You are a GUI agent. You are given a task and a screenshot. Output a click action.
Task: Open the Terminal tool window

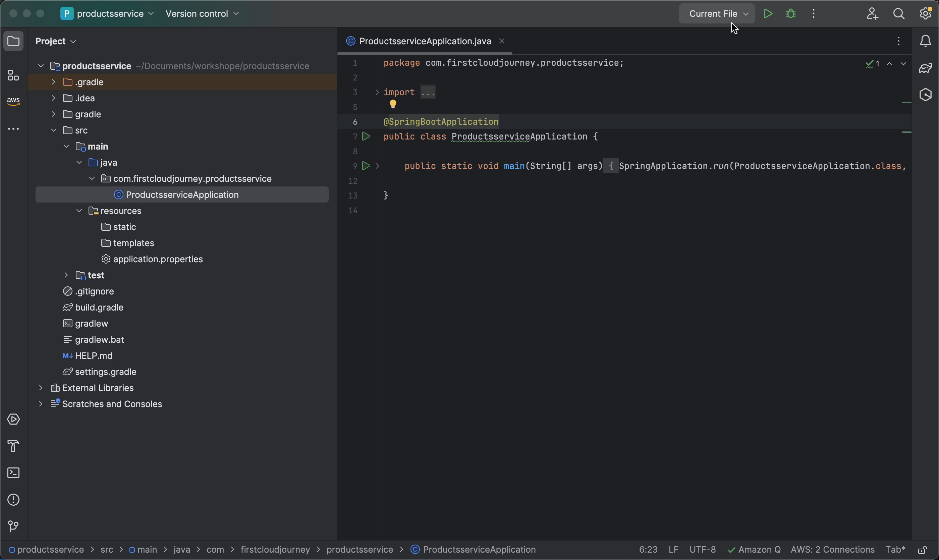[14, 473]
